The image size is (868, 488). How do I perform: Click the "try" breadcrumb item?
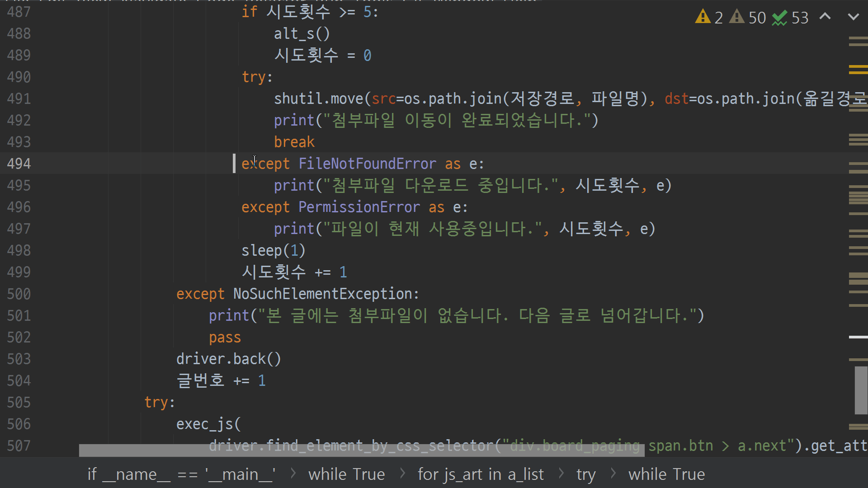tap(586, 474)
